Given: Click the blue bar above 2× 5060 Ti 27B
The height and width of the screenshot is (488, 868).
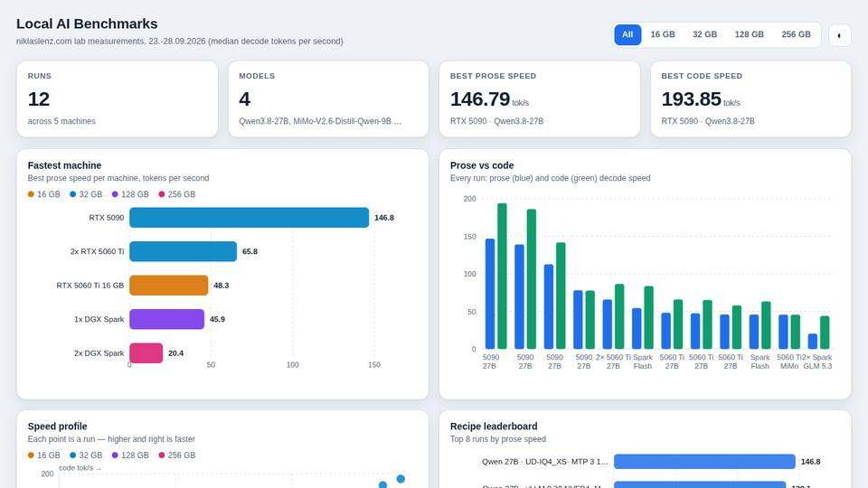Looking at the screenshot, I should click(x=608, y=324).
